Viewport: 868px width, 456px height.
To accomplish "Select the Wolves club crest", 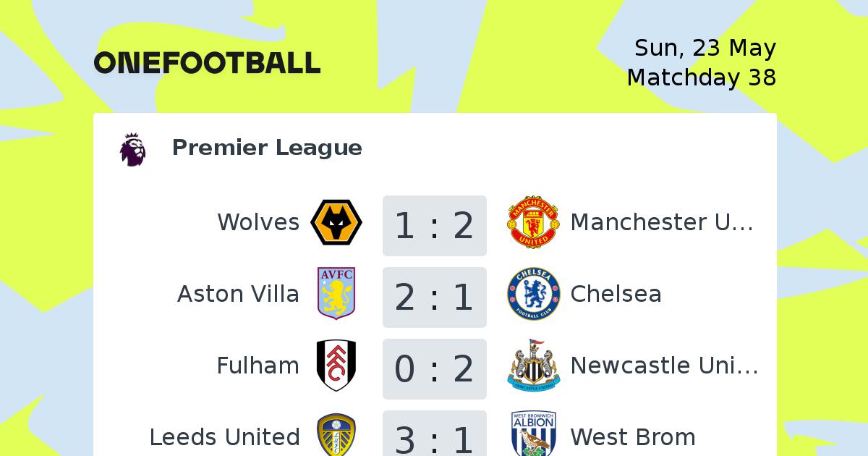I will pyautogui.click(x=336, y=222).
